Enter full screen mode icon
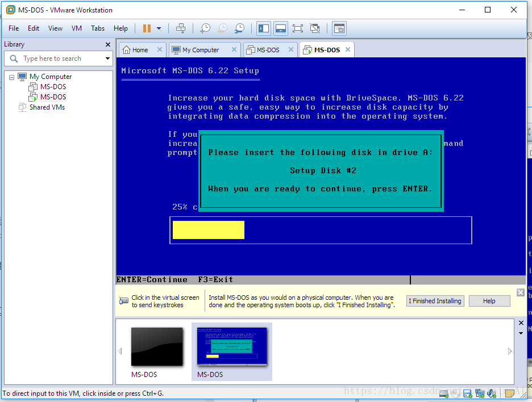The image size is (532, 402). pyautogui.click(x=298, y=28)
